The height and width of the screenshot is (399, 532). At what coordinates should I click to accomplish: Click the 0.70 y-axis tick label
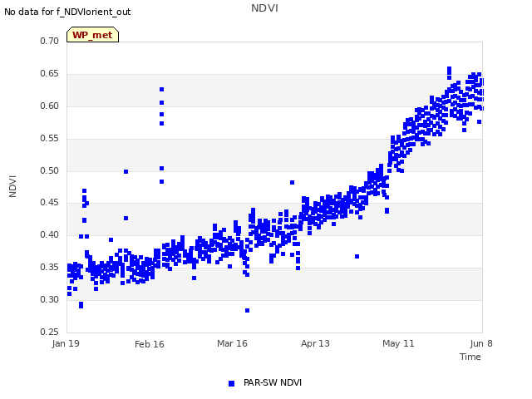[49, 41]
